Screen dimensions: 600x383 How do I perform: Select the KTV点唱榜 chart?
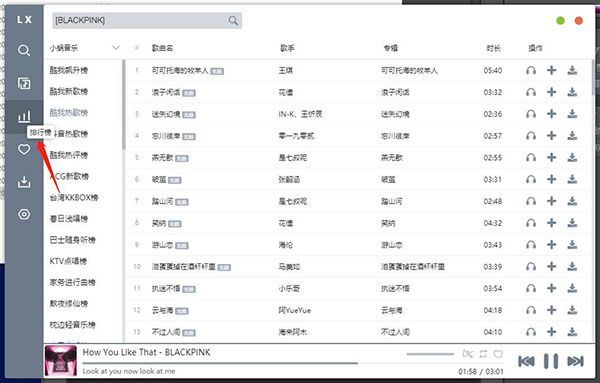(x=68, y=261)
